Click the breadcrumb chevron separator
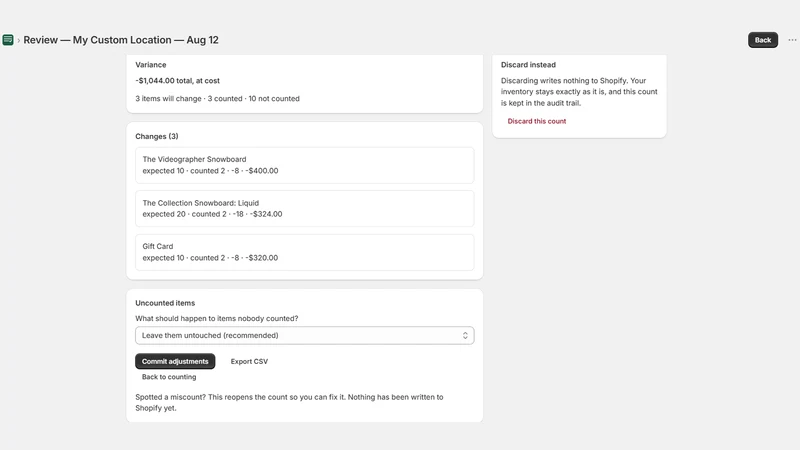 19,40
